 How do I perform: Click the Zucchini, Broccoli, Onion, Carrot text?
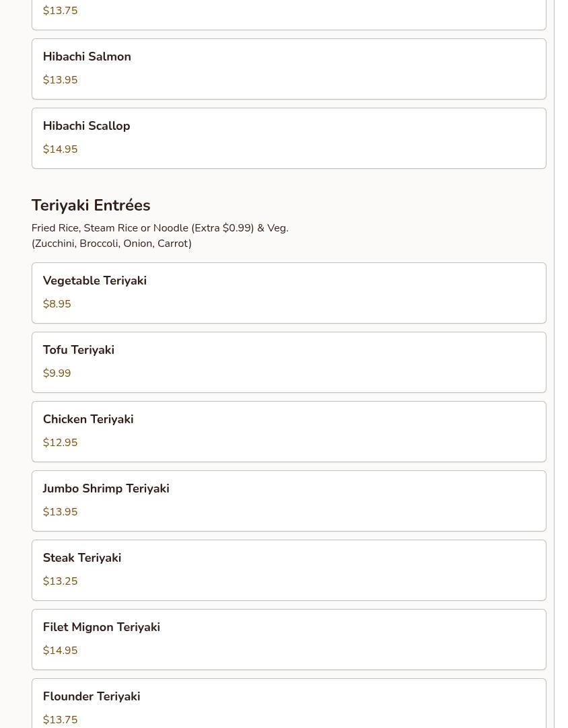pyautogui.click(x=112, y=244)
